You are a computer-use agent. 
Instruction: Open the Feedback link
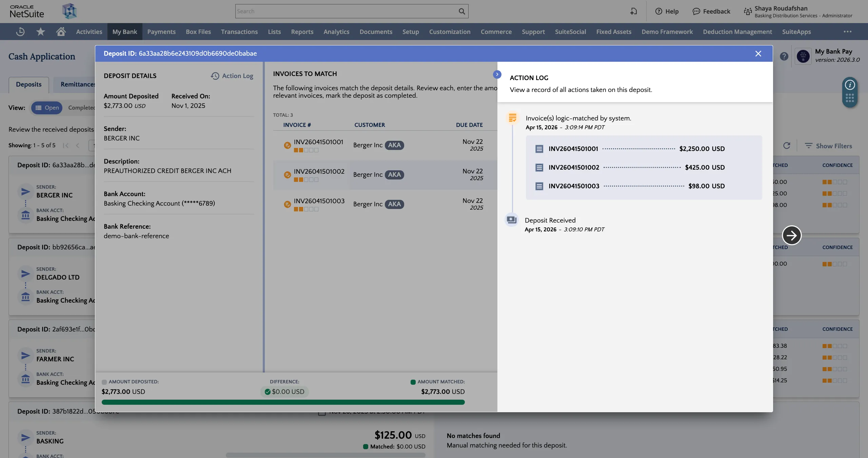pyautogui.click(x=711, y=11)
